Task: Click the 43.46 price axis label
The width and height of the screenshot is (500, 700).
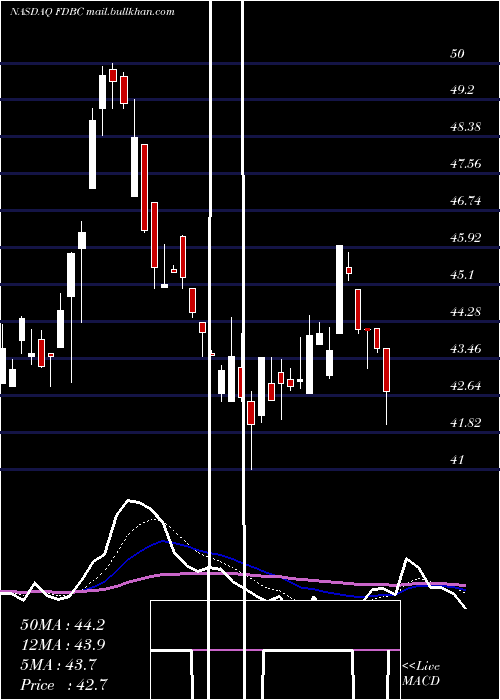Action: pos(466,349)
